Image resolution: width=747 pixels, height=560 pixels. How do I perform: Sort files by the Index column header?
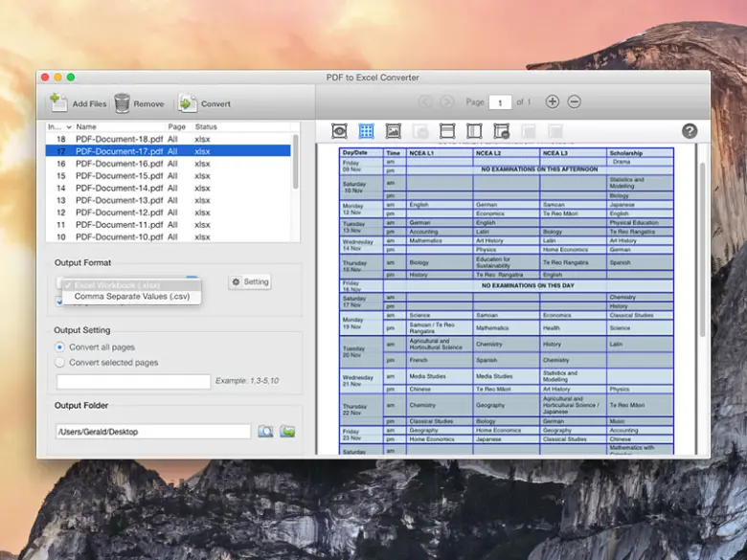[x=59, y=126]
